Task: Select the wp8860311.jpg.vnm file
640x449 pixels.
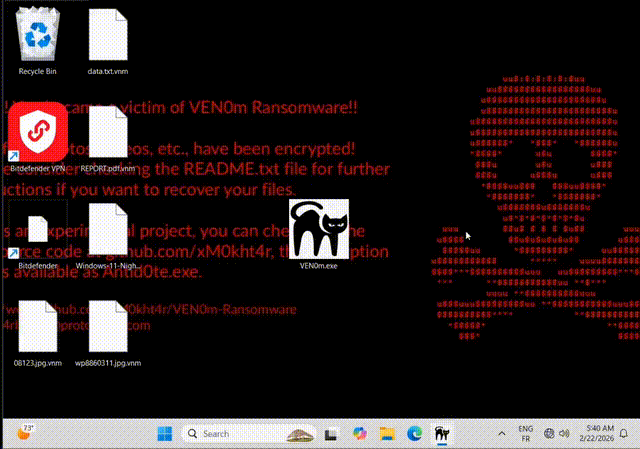Action: 107,327
